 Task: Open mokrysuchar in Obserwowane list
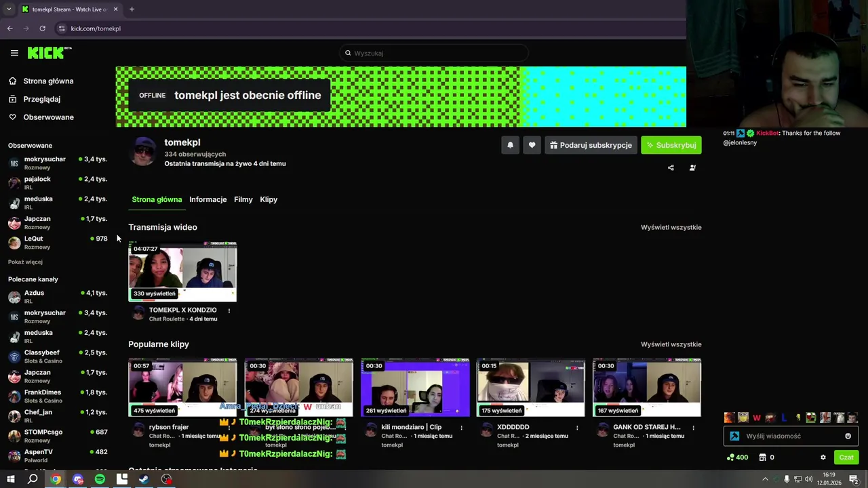(58, 163)
